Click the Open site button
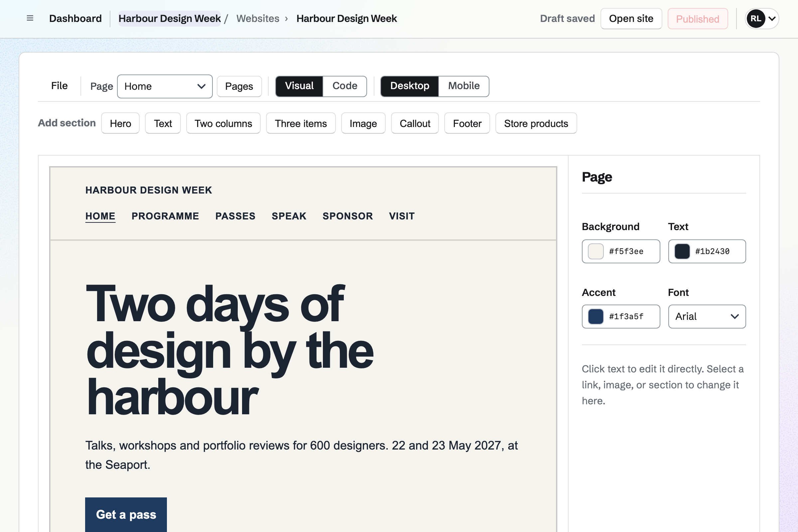This screenshot has width=798, height=532. click(x=631, y=19)
